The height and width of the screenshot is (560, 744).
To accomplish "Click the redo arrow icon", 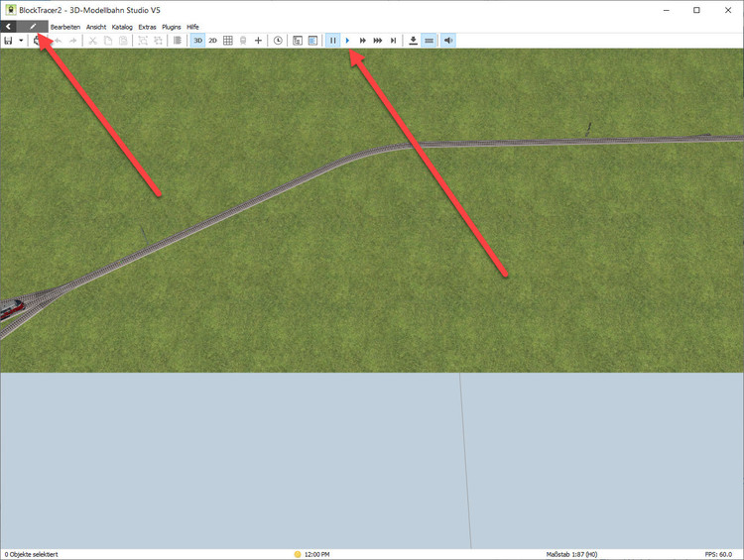I will click(73, 41).
